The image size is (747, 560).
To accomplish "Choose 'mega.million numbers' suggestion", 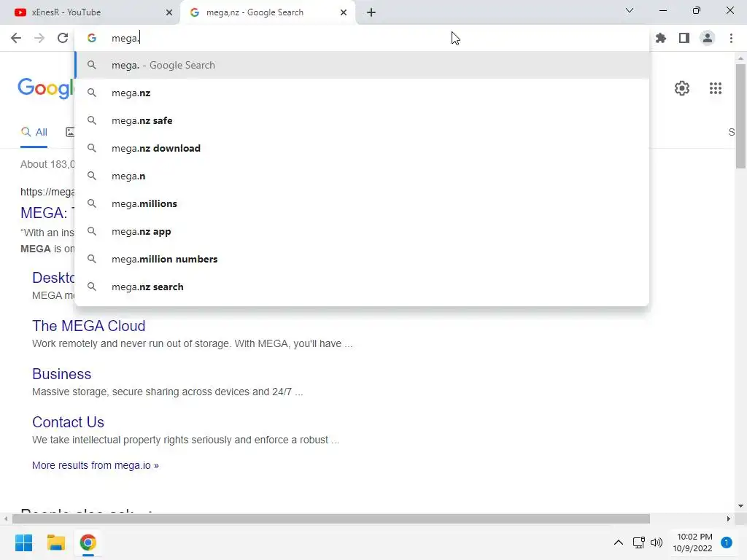I will pos(362,259).
